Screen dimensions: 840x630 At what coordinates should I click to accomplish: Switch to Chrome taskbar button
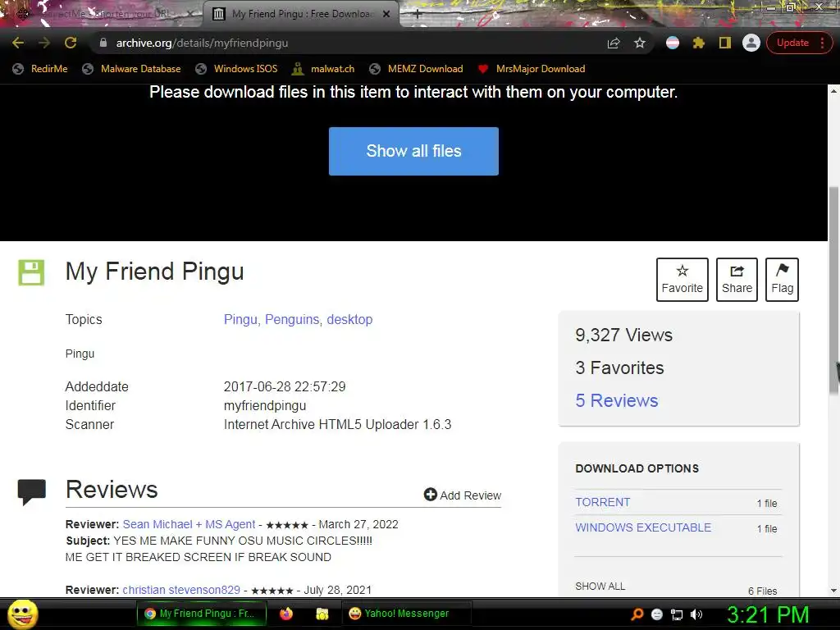(202, 614)
